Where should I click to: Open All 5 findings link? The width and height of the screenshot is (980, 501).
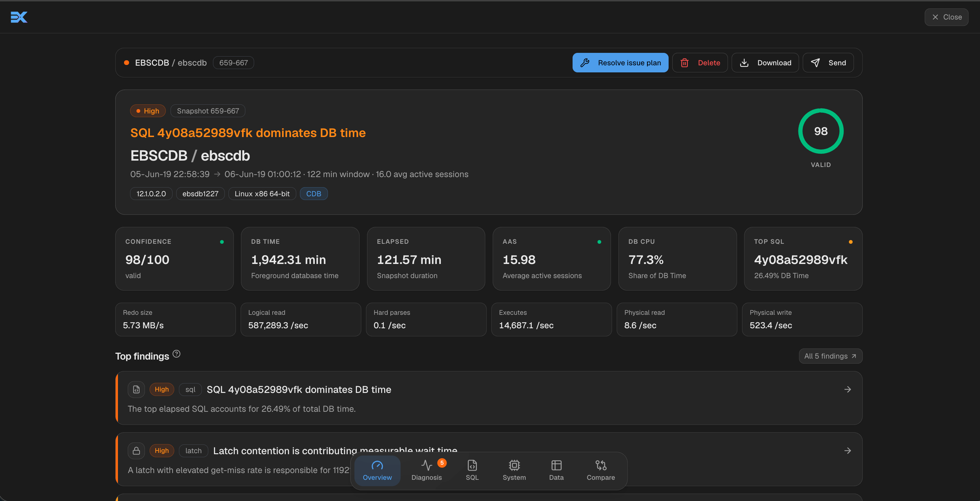(830, 356)
